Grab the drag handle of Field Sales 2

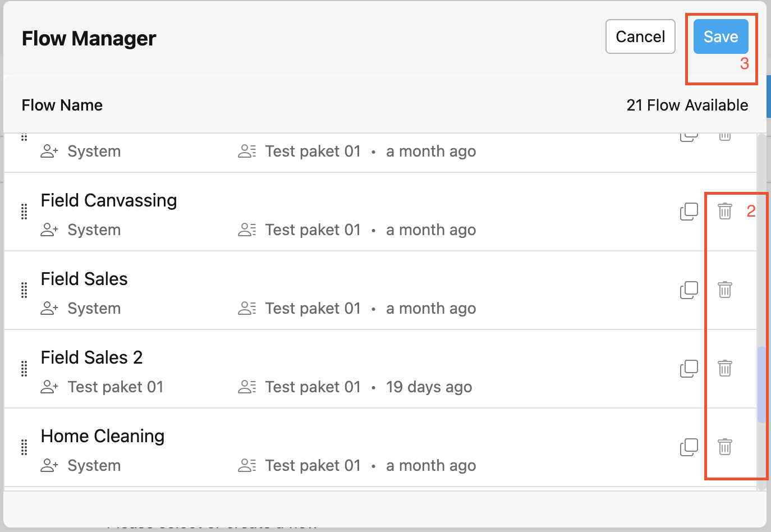pos(24,369)
